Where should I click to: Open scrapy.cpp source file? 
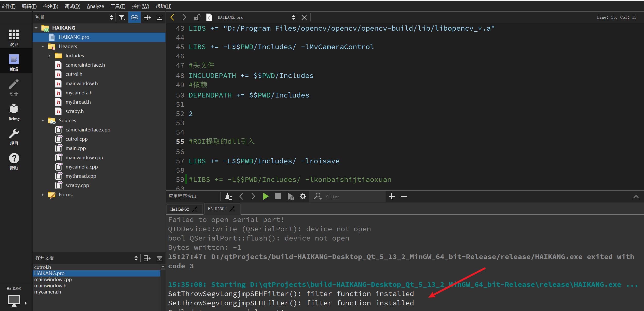77,185
